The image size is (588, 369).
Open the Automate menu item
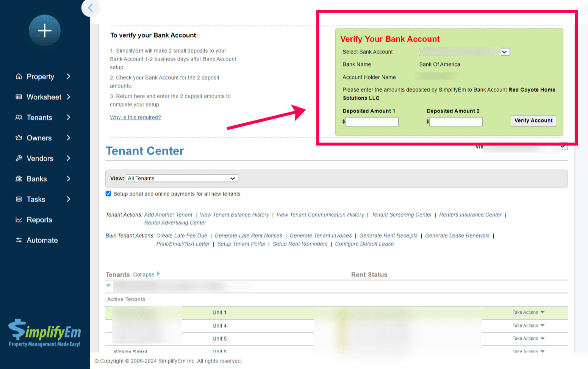[42, 240]
